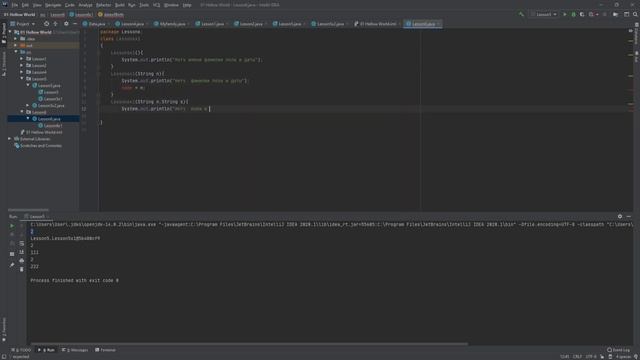Image resolution: width=640 pixels, height=360 pixels.
Task: Run the Lesson5 configuration with green play
Action: [565, 14]
